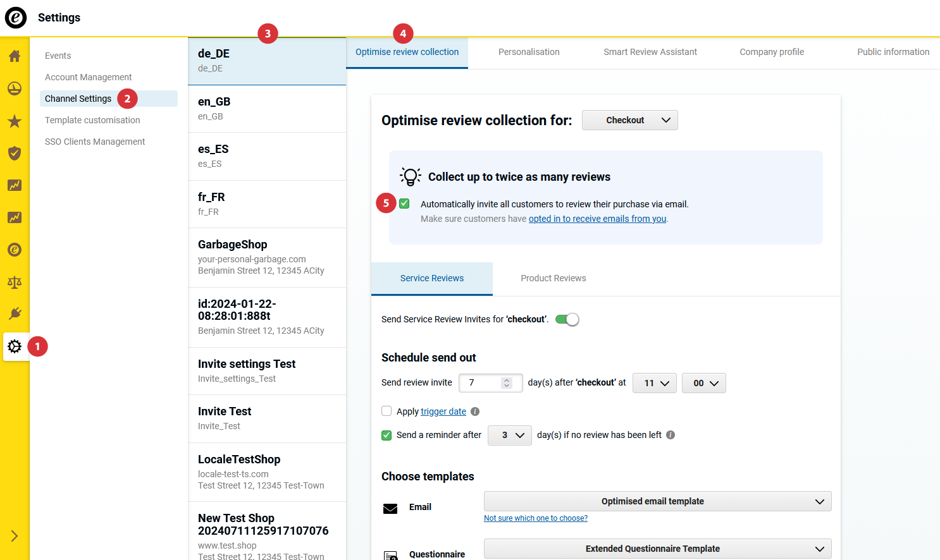
Task: Expand the Optimised email template dropdown
Action: pos(657,501)
